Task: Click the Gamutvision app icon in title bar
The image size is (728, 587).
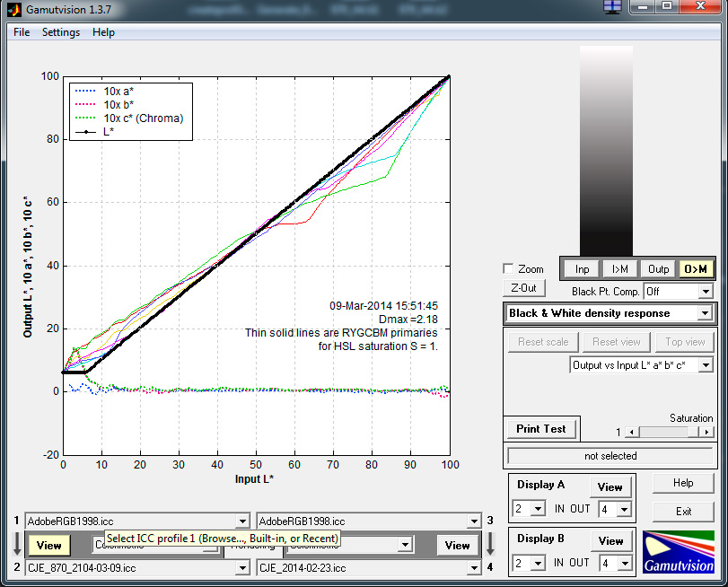Action: click(13, 9)
